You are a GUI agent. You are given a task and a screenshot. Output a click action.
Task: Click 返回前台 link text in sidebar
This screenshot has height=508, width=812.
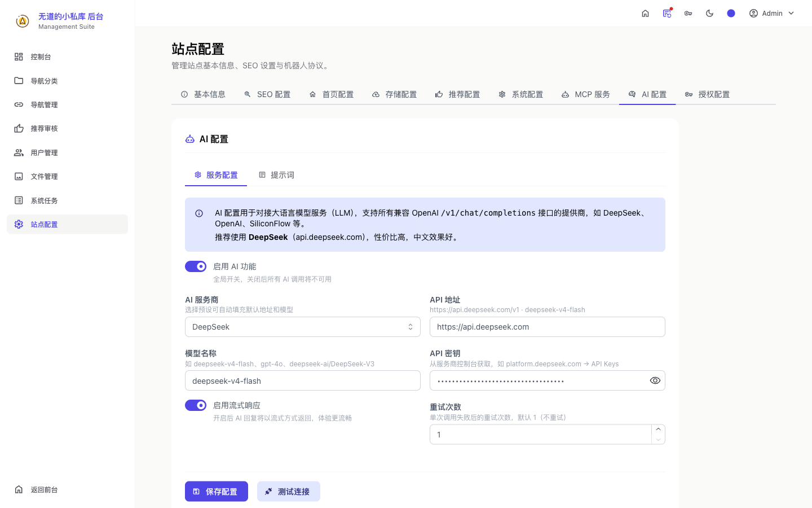click(45, 490)
